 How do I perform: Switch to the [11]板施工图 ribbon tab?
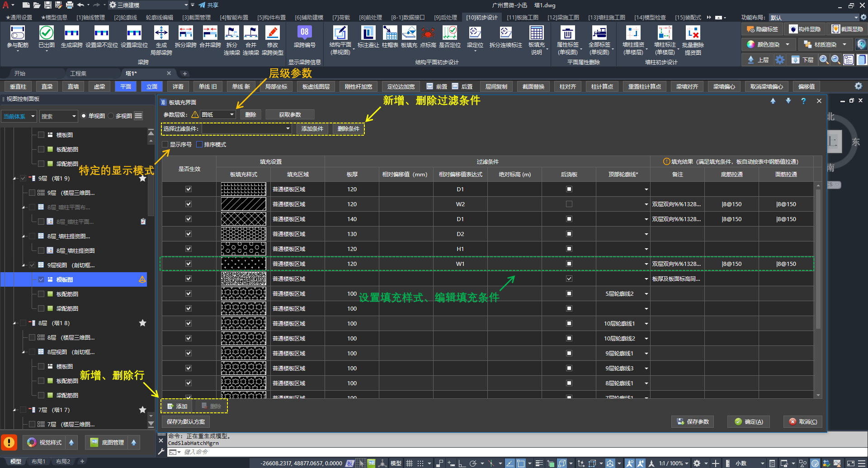(x=522, y=18)
